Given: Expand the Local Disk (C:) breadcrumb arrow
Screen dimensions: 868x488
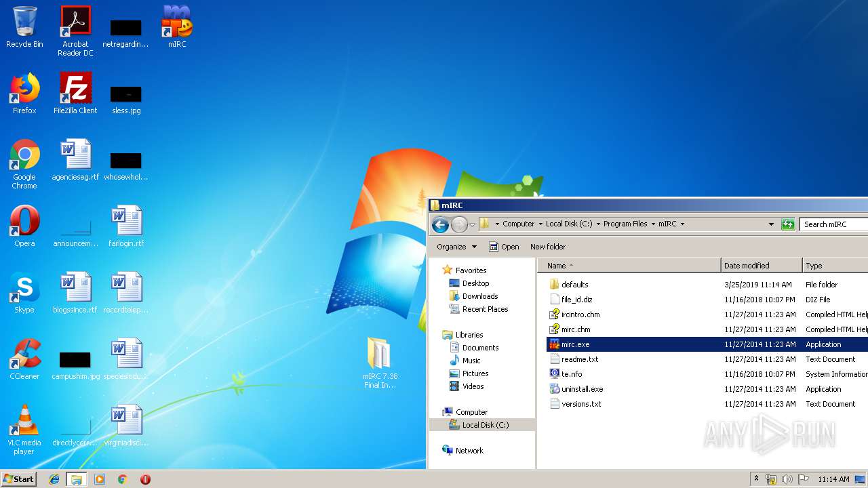Looking at the screenshot, I should [x=598, y=224].
